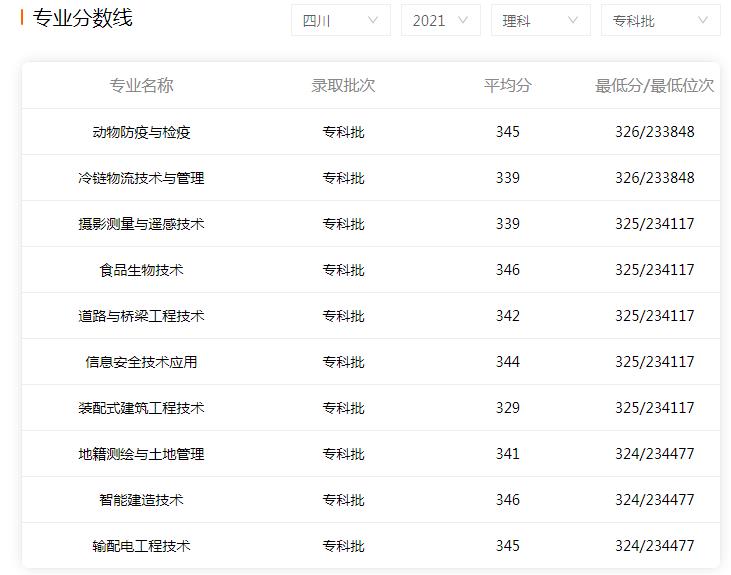
Task: Click 325/234117 in the 信息安全技术应用 row
Action: click(655, 362)
